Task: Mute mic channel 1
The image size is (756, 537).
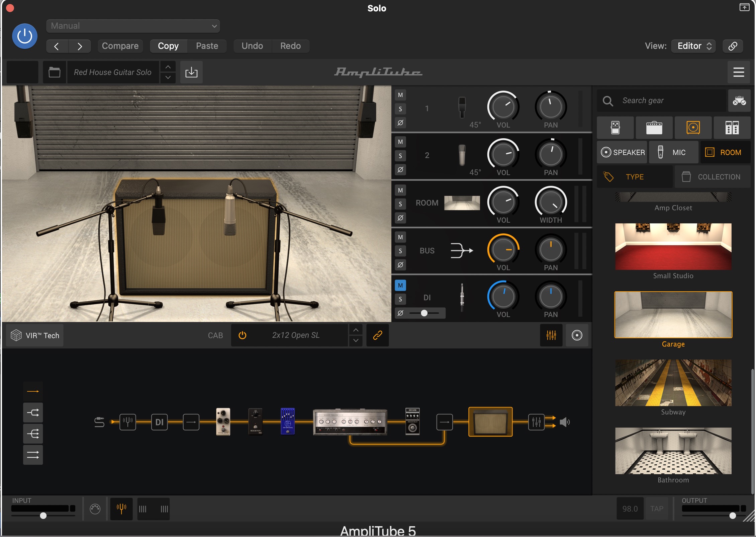Action: 400,95
